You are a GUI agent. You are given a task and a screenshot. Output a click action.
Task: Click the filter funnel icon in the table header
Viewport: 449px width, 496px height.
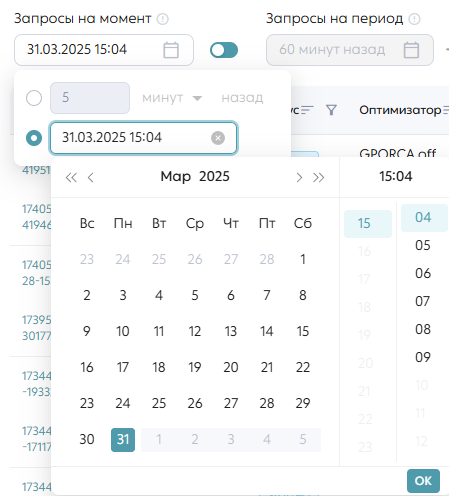(x=331, y=110)
